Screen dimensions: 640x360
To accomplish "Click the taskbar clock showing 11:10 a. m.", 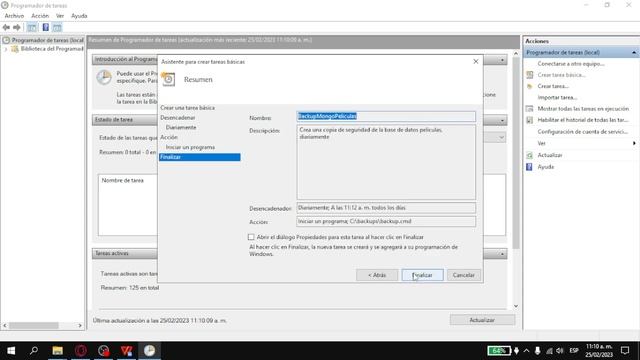I will coord(599,351).
